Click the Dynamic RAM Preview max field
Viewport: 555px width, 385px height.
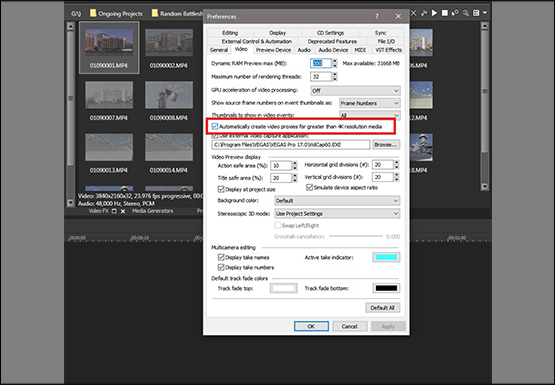pos(321,64)
